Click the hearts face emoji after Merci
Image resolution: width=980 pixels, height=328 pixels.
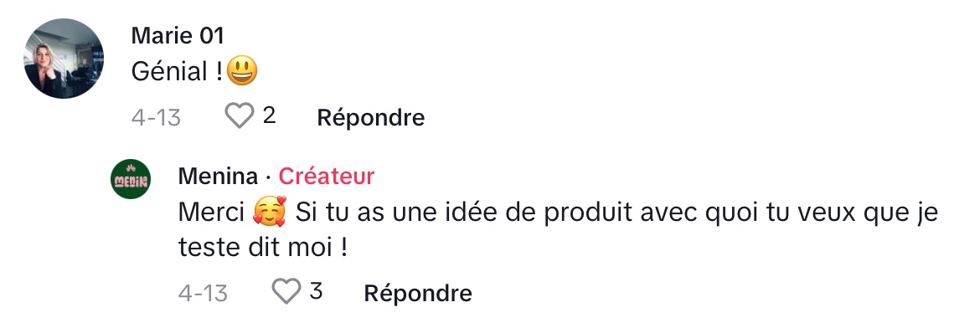click(270, 212)
